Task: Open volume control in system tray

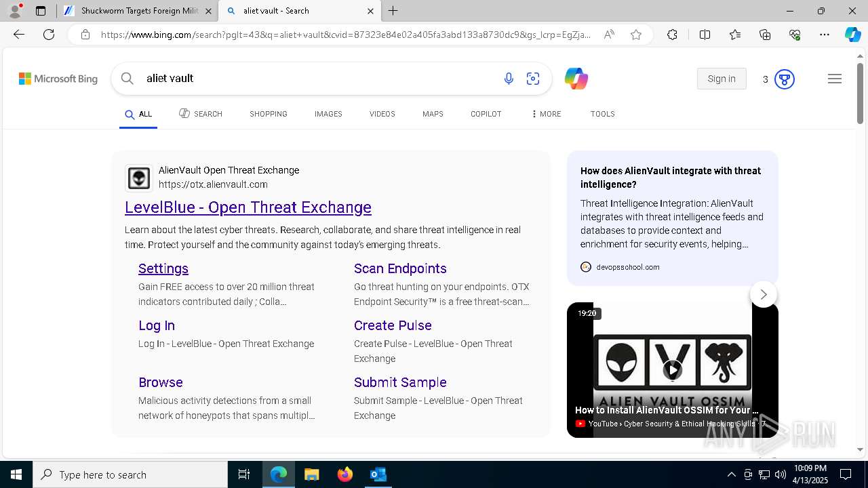Action: click(781, 474)
